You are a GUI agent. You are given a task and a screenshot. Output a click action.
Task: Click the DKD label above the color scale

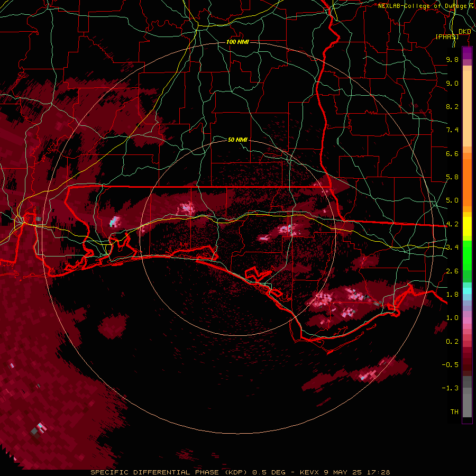pos(464,32)
